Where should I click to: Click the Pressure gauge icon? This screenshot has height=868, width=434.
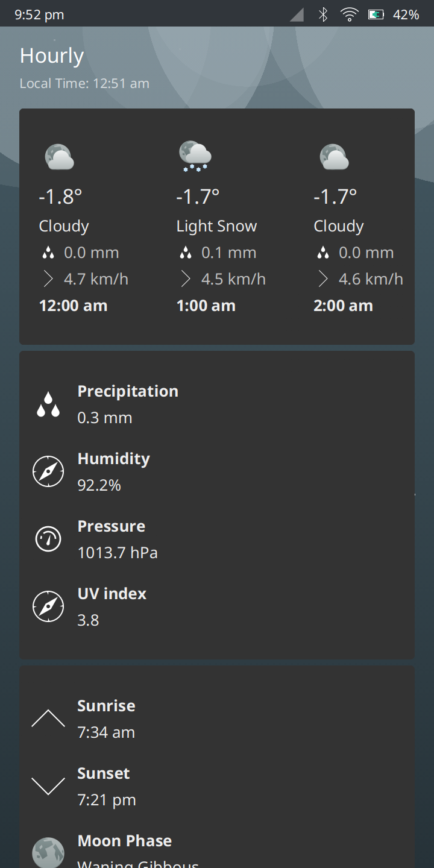pyautogui.click(x=48, y=539)
